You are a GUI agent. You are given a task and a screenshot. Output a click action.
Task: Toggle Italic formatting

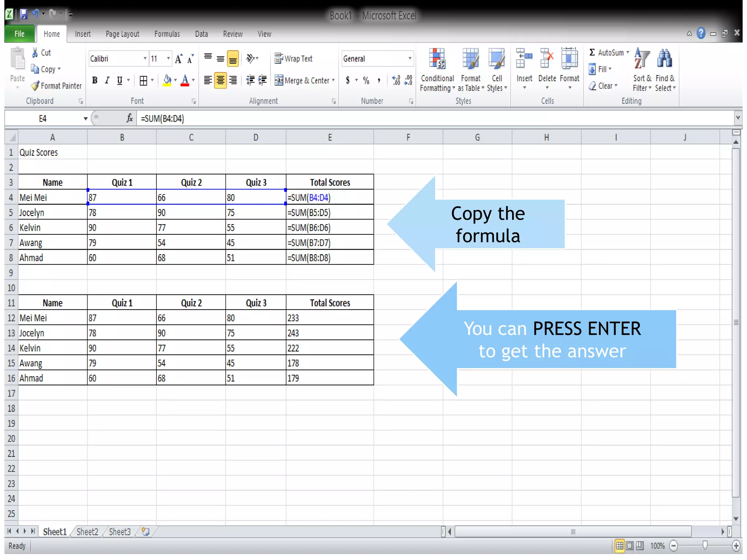point(107,81)
